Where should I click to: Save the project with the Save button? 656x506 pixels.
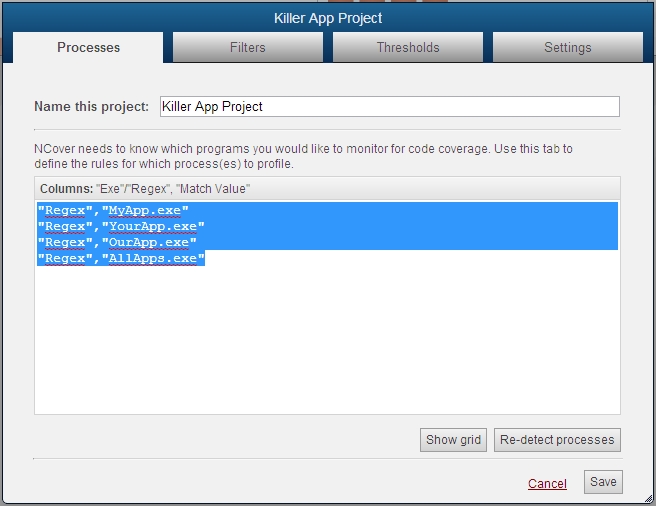tap(603, 482)
